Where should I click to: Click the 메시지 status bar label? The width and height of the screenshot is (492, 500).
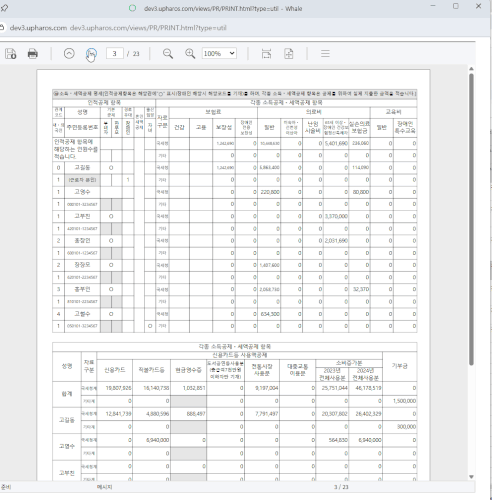104,487
